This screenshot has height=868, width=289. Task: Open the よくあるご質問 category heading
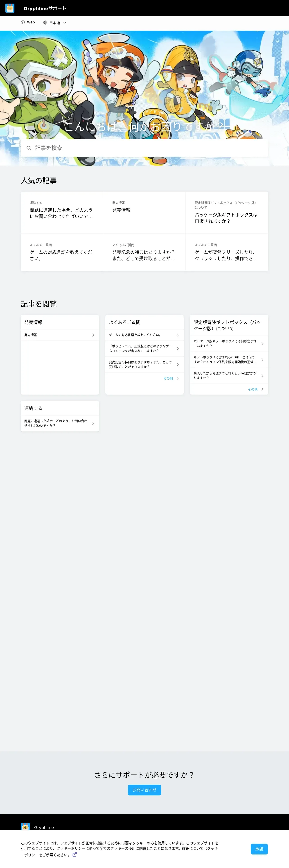(x=124, y=322)
